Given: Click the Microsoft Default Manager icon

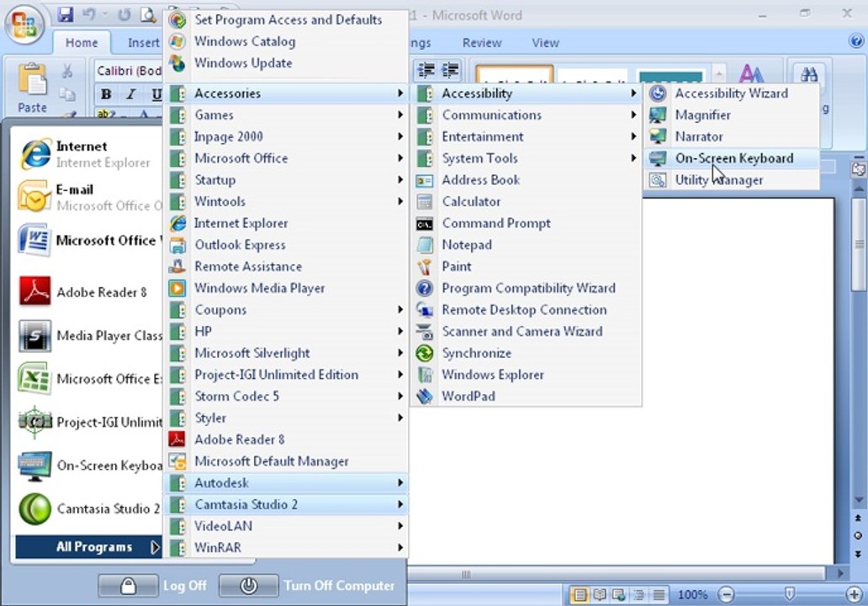Looking at the screenshot, I should pos(177,461).
